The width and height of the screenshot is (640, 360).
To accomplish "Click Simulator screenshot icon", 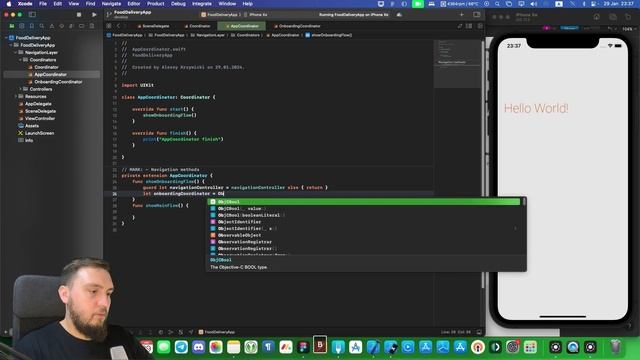I will (613, 17).
